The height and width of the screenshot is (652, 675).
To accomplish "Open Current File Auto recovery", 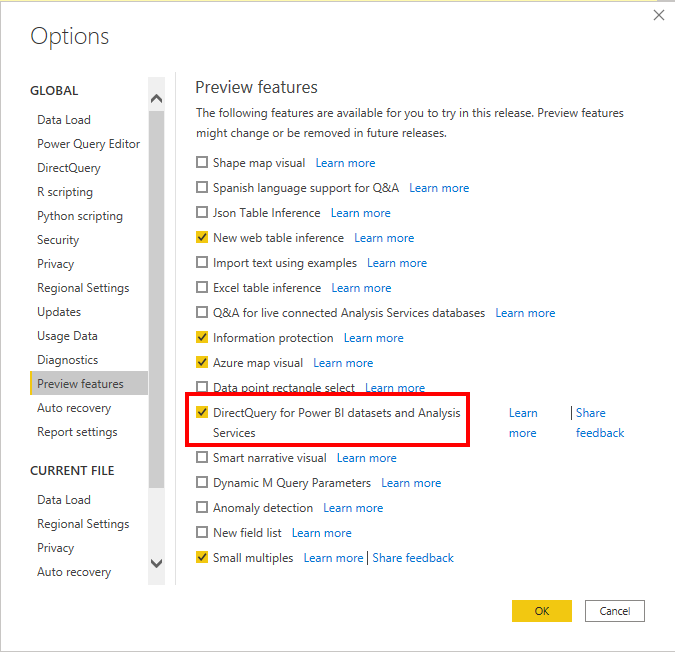I will [74, 572].
